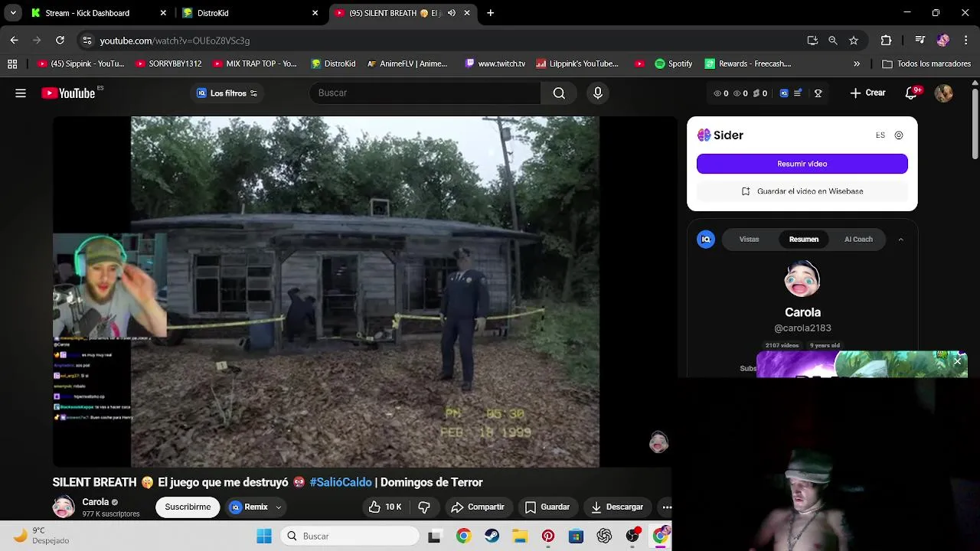Select the Resumen tab in vidIQ panel

[x=804, y=240]
